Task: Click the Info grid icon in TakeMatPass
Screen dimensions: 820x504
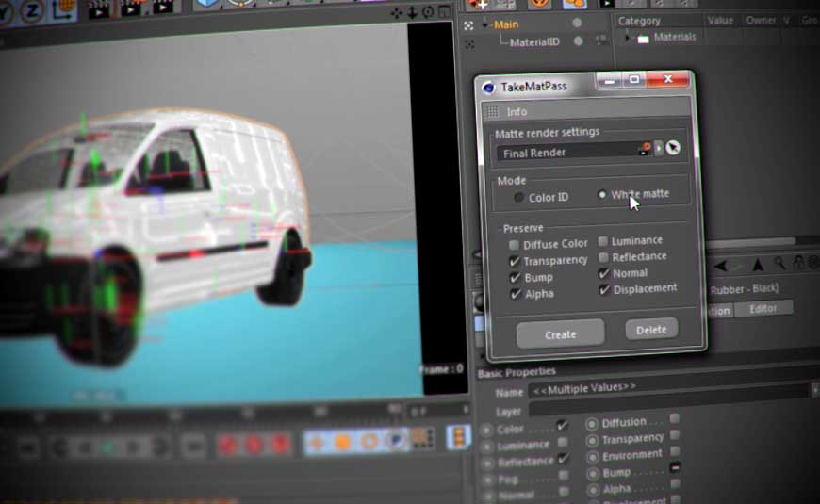Action: [x=492, y=111]
